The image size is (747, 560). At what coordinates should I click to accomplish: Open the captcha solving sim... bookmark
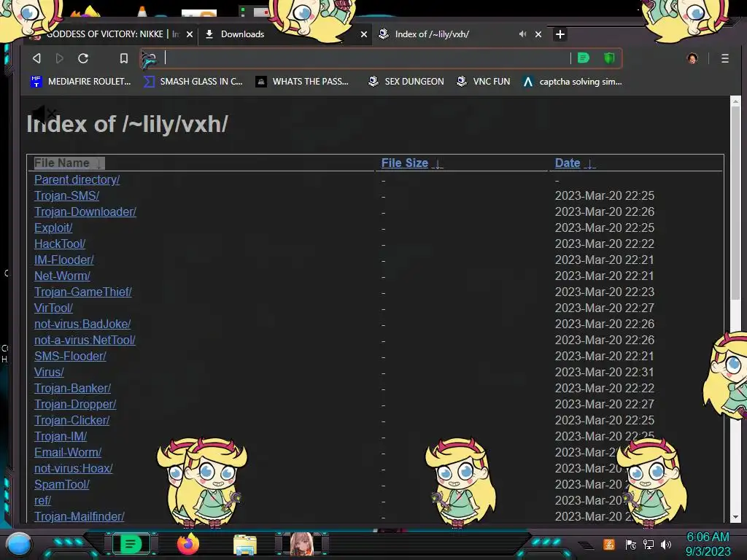572,82
